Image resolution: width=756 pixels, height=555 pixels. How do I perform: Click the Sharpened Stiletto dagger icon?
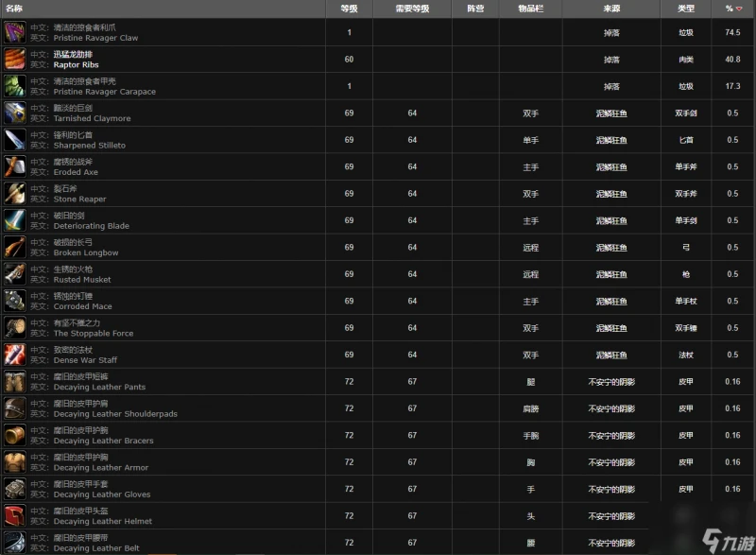pos(14,140)
